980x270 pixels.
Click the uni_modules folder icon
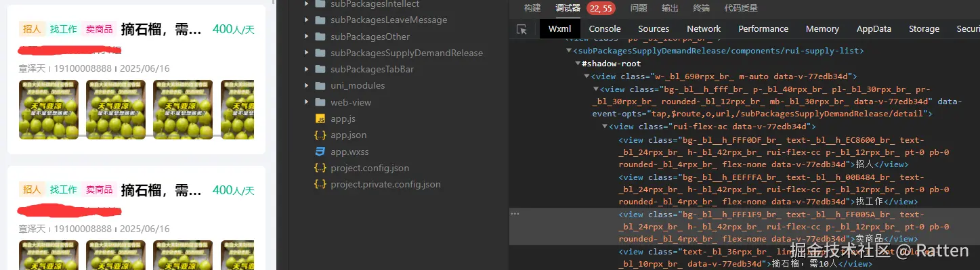[320, 85]
